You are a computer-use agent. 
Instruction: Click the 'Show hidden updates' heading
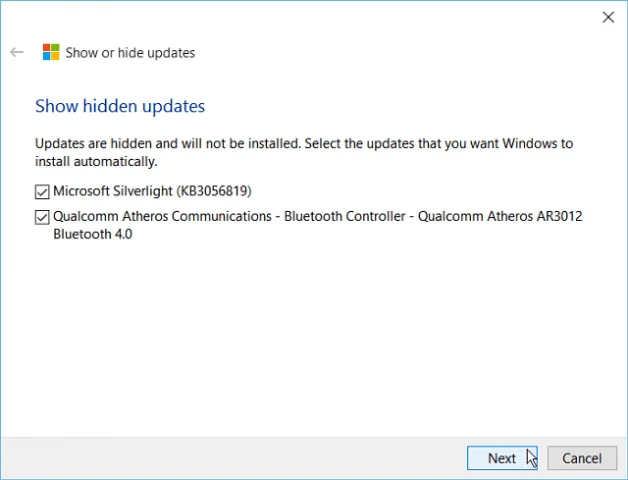tap(120, 106)
